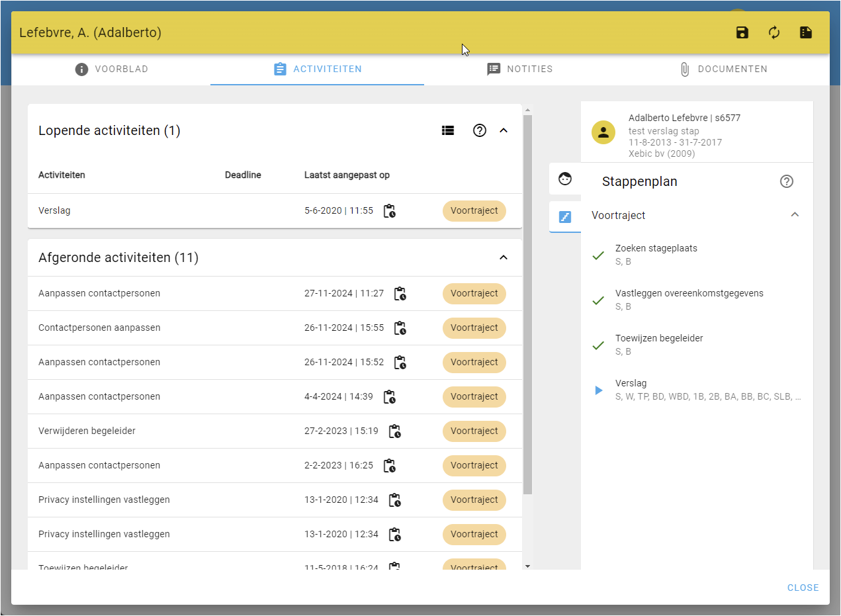Click the checkmark beside Toewijzen begeleider step
Image resolution: width=841 pixels, height=616 pixels.
tap(598, 345)
